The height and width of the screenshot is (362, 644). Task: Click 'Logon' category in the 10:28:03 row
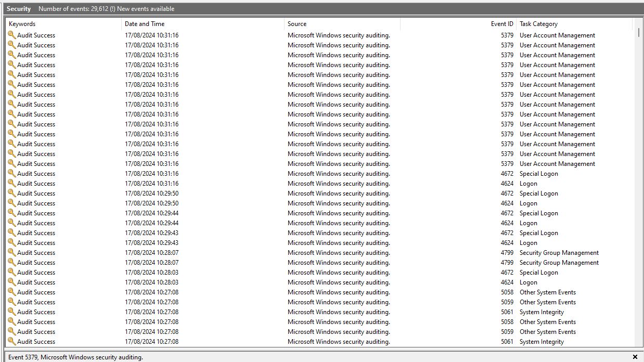click(x=529, y=282)
